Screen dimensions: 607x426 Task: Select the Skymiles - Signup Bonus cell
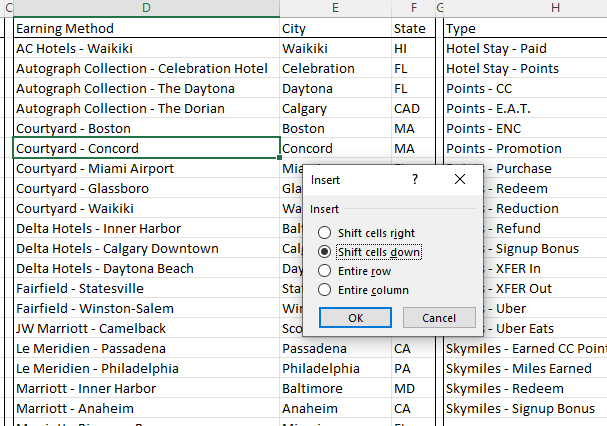(525, 409)
